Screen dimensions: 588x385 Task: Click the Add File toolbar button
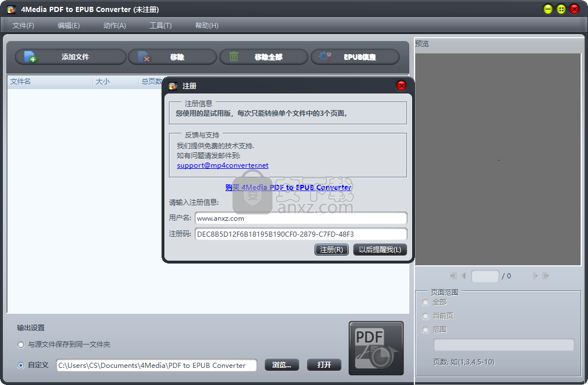(70, 57)
